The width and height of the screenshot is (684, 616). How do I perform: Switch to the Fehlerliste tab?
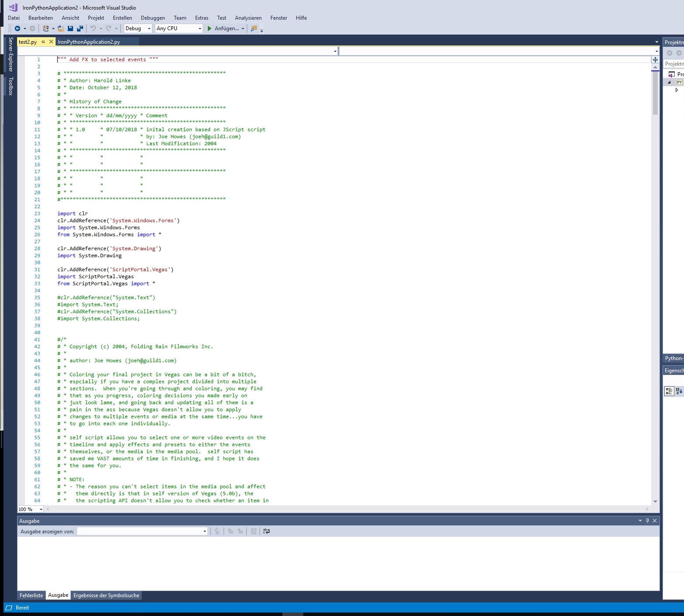tap(32, 595)
